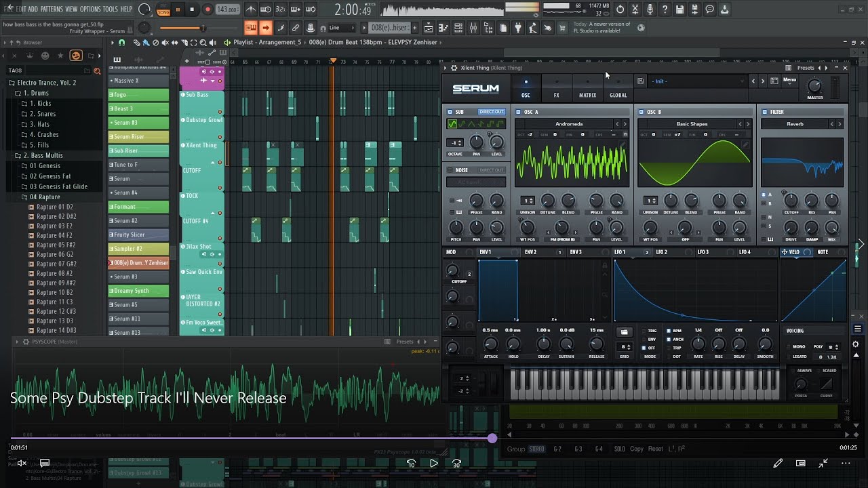Select the playlist pencil draw tool
Viewport: 868px width, 488px height.
point(136,42)
